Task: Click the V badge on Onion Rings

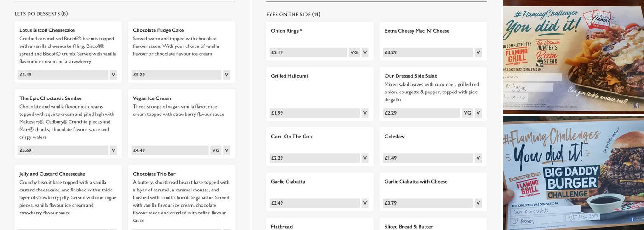Action: (365, 52)
